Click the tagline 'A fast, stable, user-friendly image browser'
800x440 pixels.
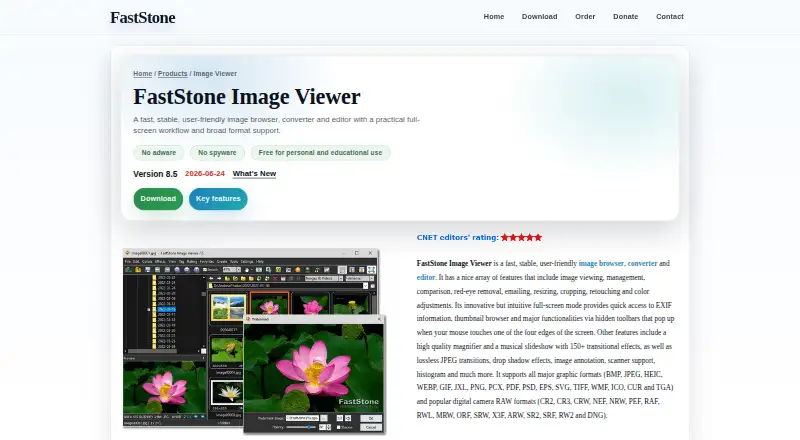(x=276, y=125)
